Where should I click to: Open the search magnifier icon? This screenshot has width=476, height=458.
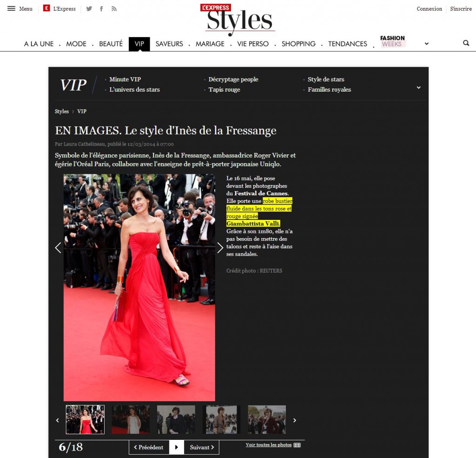(466, 43)
